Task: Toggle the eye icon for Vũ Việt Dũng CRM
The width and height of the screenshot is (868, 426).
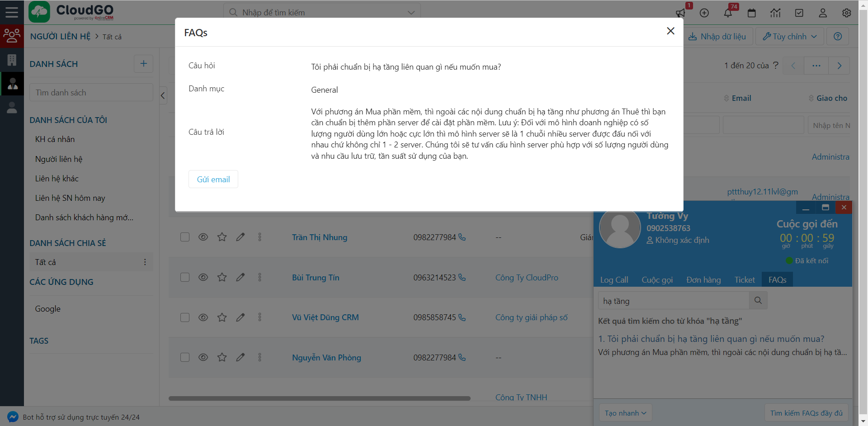Action: click(x=203, y=317)
